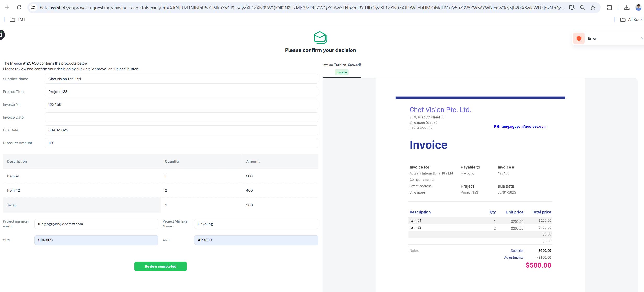Click the browser reload icon
Image resolution: width=644 pixels, height=292 pixels.
(x=19, y=8)
